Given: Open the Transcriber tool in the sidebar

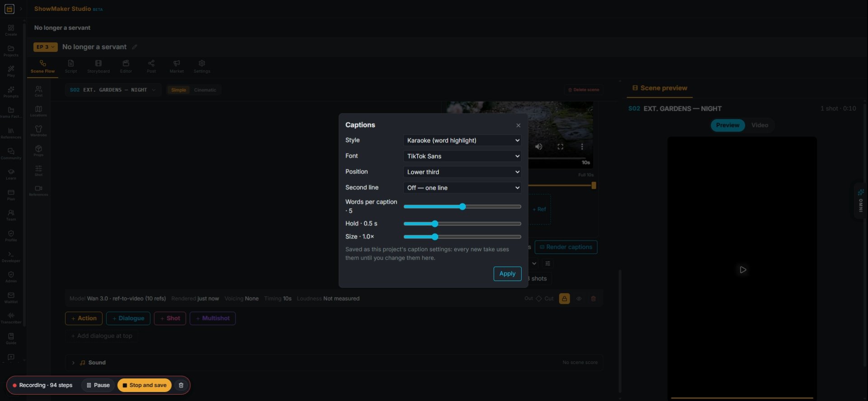Looking at the screenshot, I should 11,318.
